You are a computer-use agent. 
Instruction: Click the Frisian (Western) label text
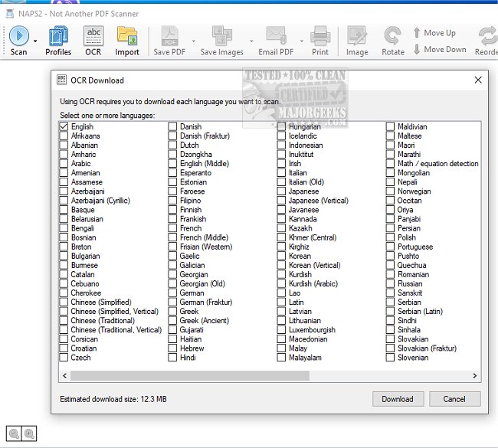click(206, 247)
